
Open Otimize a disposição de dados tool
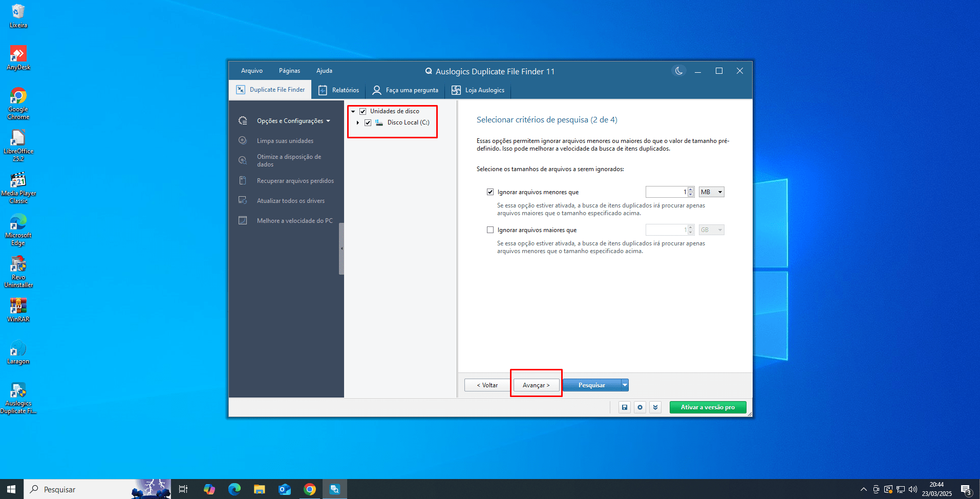(243, 160)
